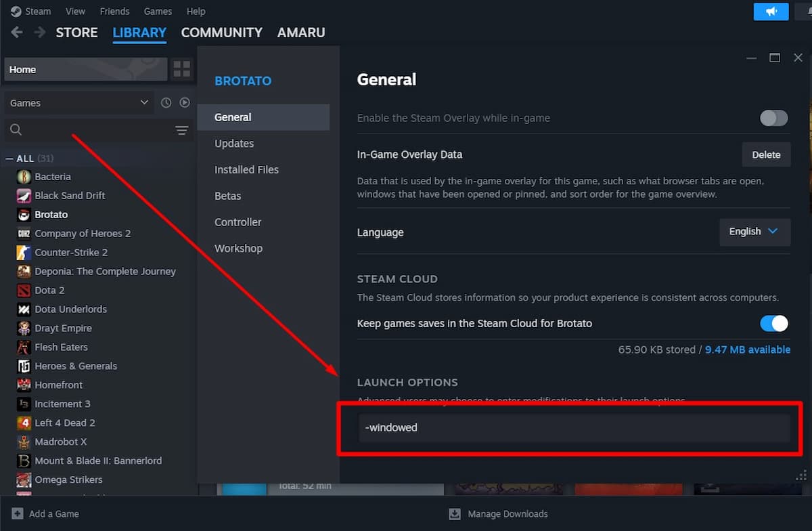Delete the in-game overlay data
This screenshot has height=531, width=812.
pos(766,154)
